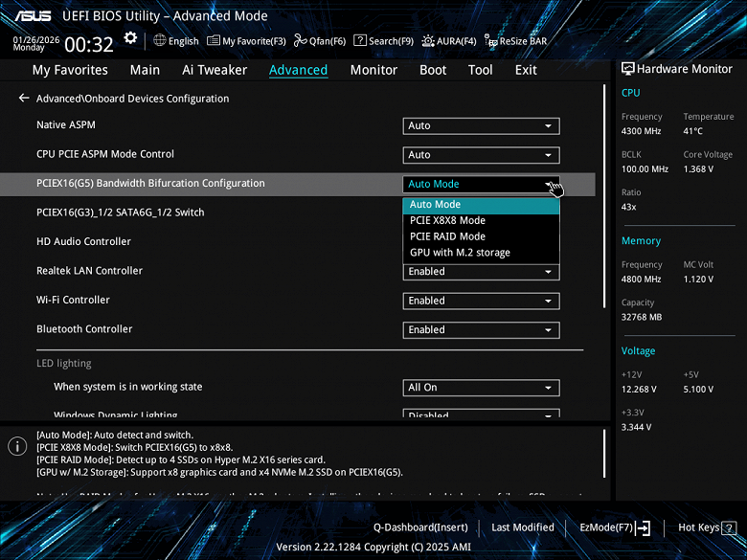Click the info icon in help panel

click(17, 447)
